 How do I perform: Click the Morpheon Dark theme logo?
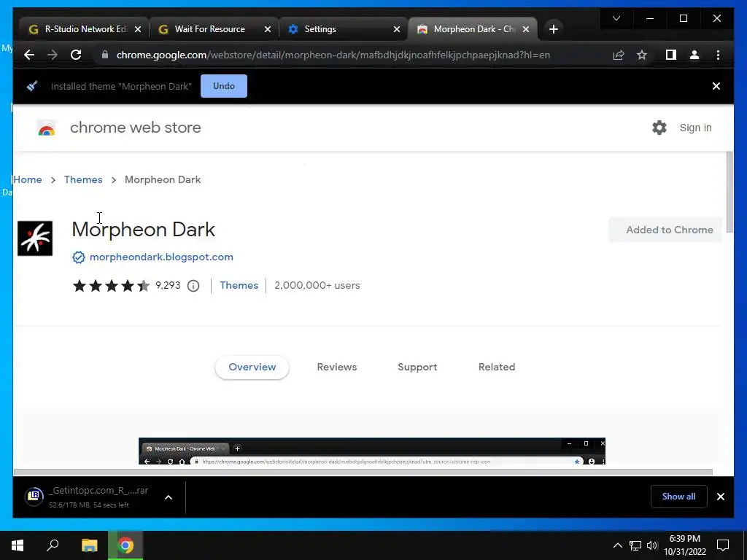tap(35, 238)
